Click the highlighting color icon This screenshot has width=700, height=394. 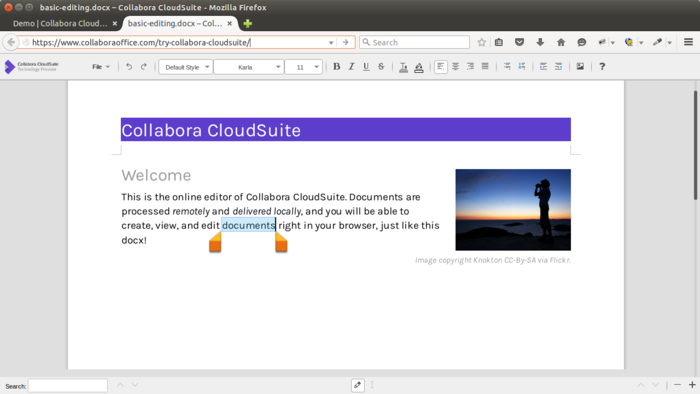(419, 67)
